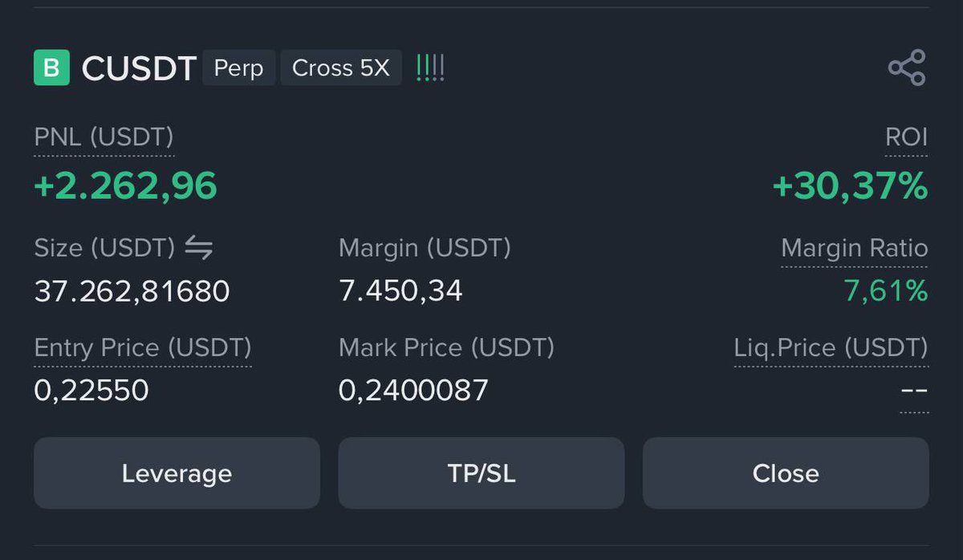Tap the +30,37% ROI value
This screenshot has height=560, width=963.
[x=850, y=187]
